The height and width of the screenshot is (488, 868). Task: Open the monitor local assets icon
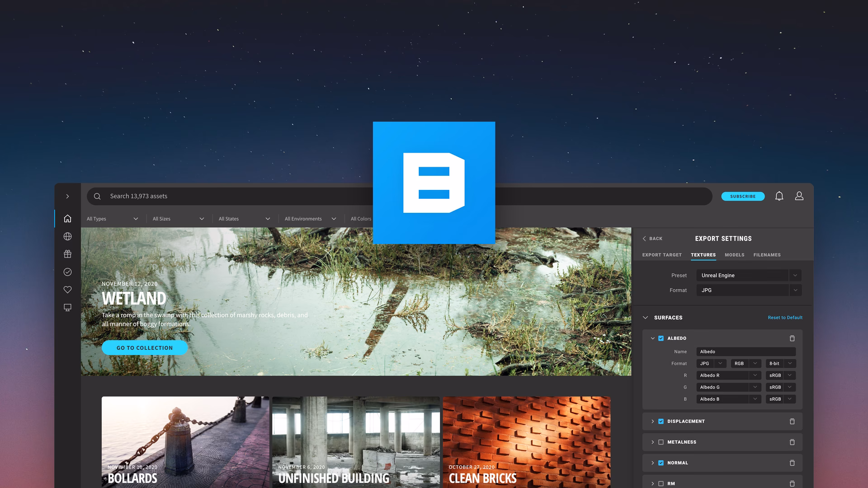[x=67, y=308]
